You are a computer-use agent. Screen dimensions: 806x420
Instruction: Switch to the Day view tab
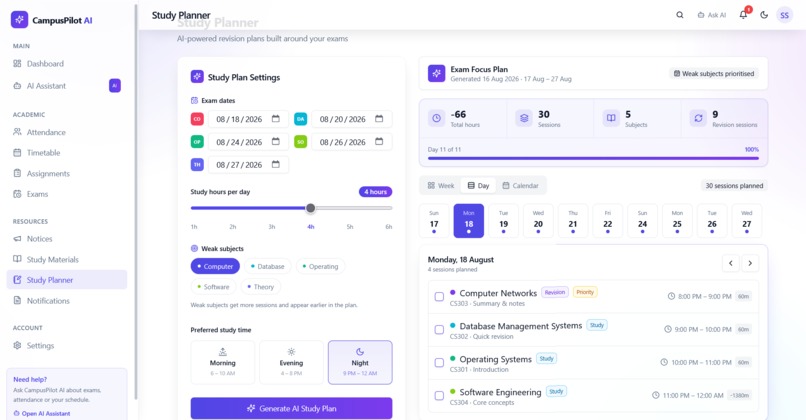(478, 186)
